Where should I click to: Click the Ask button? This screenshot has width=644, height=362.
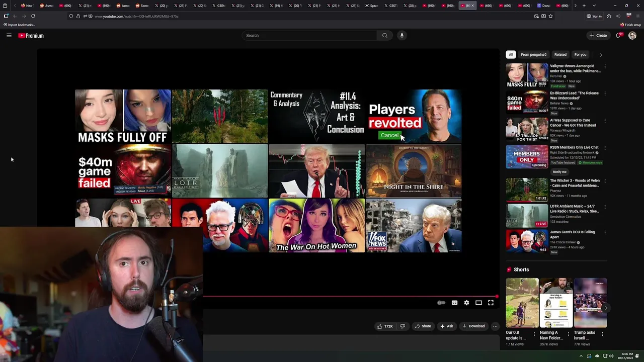pyautogui.click(x=447, y=326)
